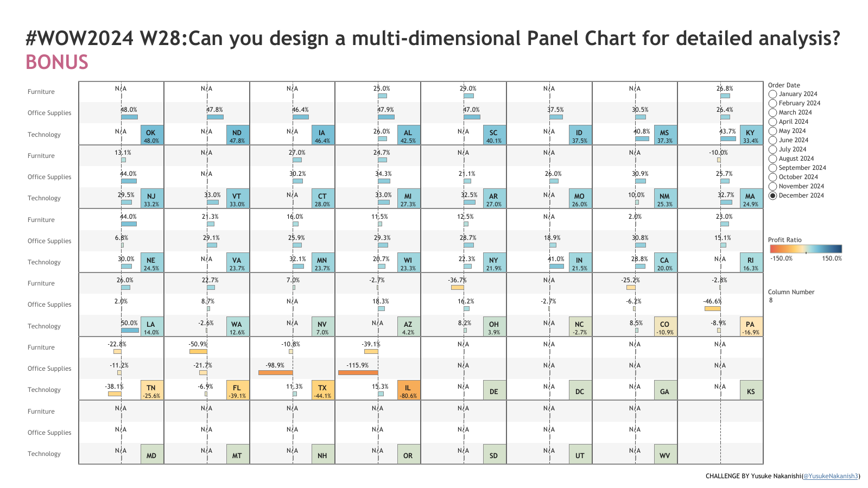This screenshot has width=868, height=488.
Task: Click the December 2024 radio button
Action: [772, 195]
